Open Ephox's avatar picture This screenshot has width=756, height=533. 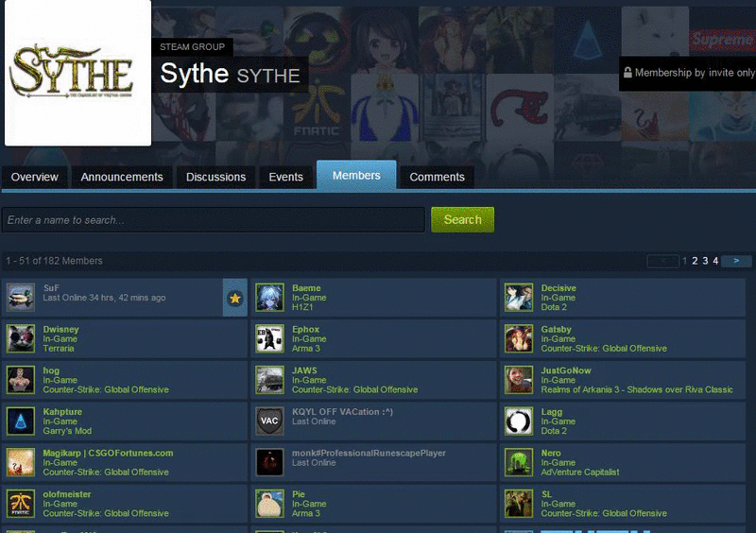click(269, 338)
